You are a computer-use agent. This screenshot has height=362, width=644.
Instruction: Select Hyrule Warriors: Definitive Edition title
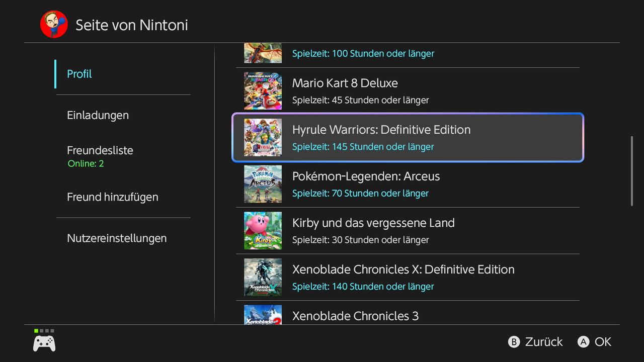381,130
